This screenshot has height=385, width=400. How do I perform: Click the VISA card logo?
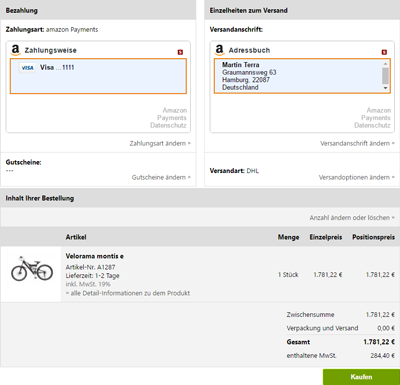click(27, 68)
